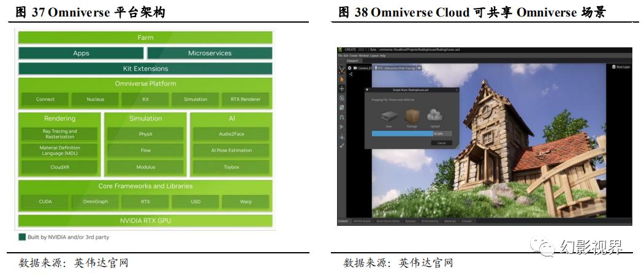This screenshot has width=644, height=276.
Task: Cancel the Simple Share upload
Action: (442, 143)
